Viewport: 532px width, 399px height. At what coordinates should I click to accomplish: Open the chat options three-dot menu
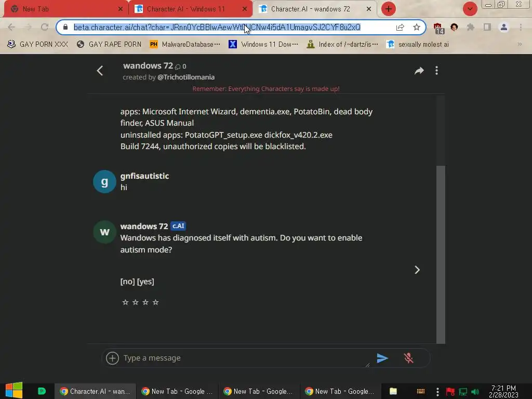(x=436, y=71)
